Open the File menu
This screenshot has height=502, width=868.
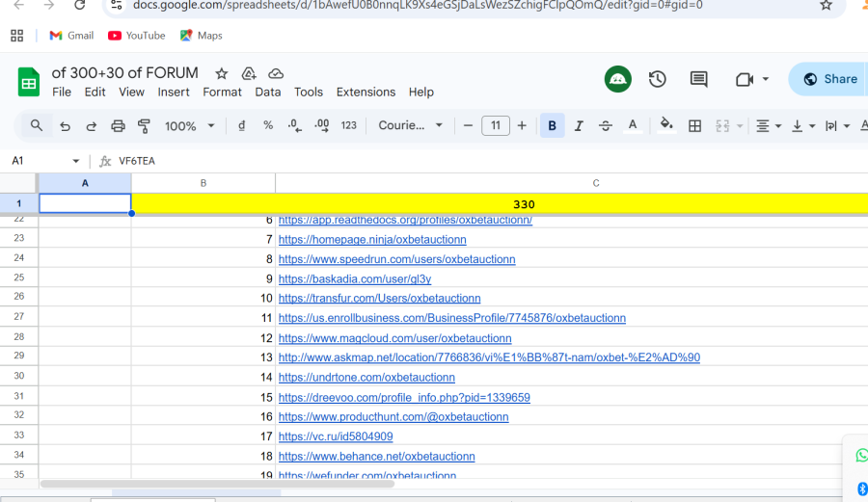pyautogui.click(x=62, y=92)
